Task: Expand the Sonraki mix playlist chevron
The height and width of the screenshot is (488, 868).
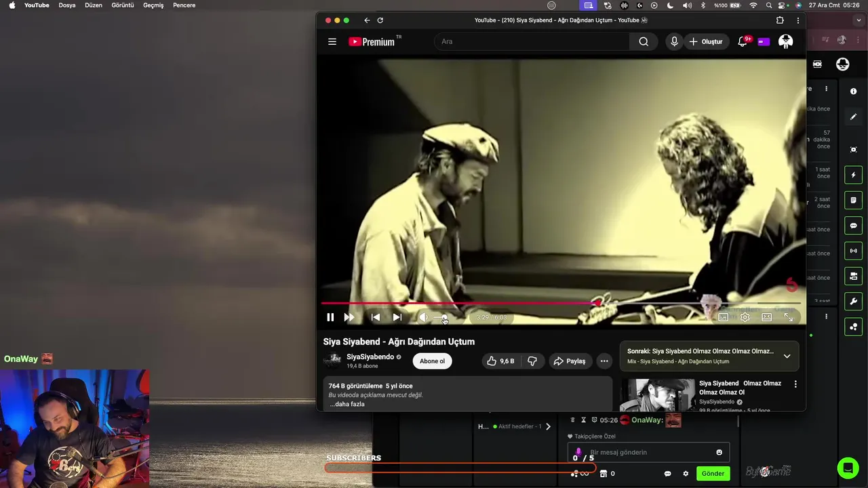Action: 787,356
